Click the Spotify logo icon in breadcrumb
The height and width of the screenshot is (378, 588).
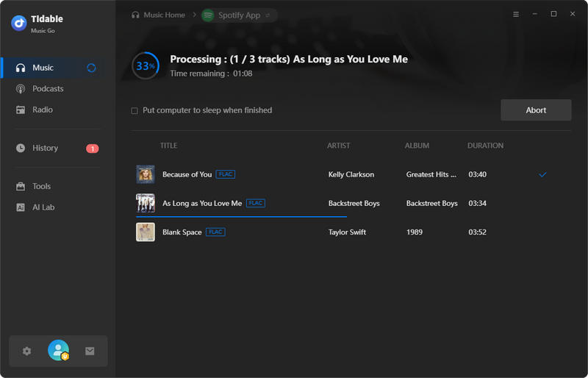tap(208, 15)
